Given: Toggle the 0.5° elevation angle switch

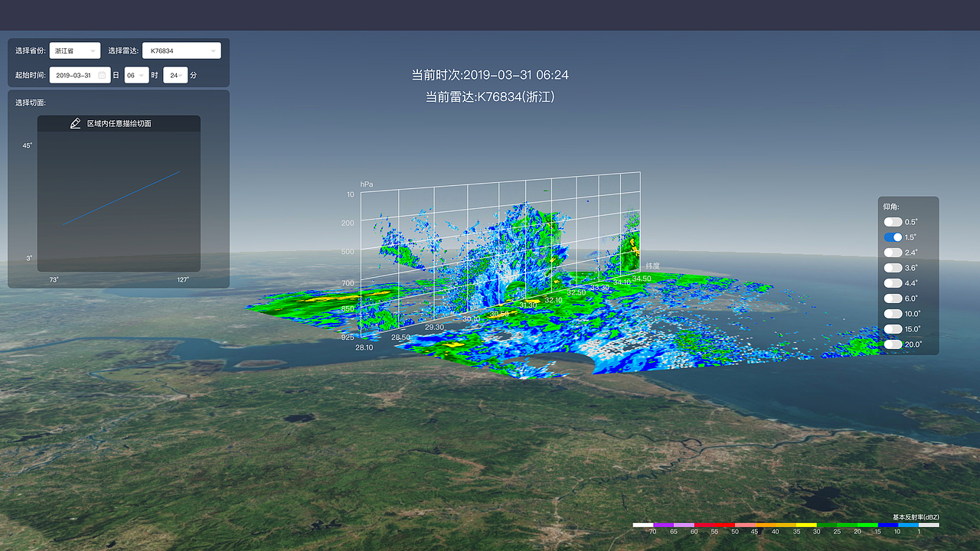Looking at the screenshot, I should (893, 222).
